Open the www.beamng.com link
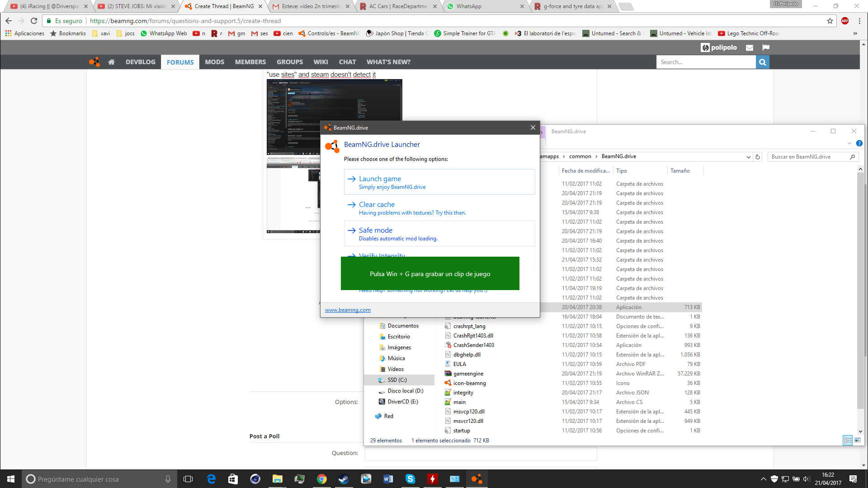Screen dimensions: 868x488 coord(348,310)
